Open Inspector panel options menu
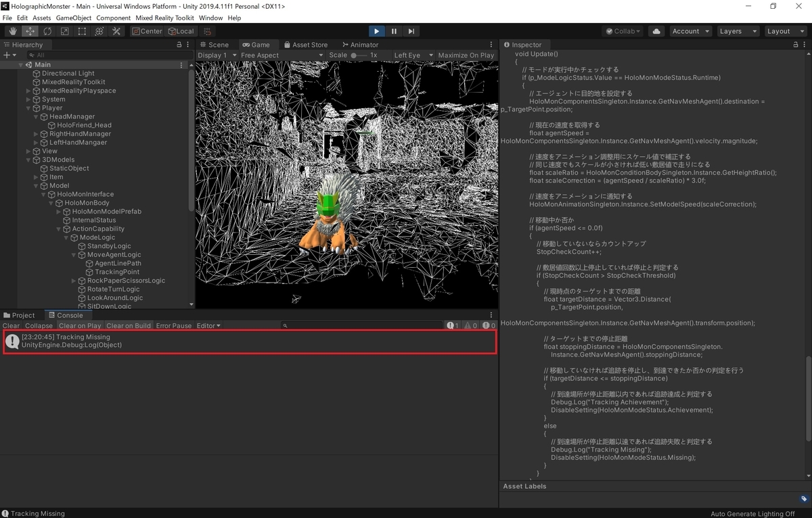 click(805, 45)
